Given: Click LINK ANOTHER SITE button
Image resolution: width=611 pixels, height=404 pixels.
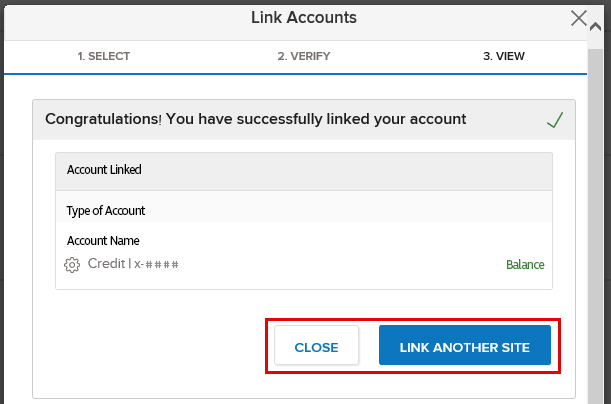Looking at the screenshot, I should pos(465,347).
